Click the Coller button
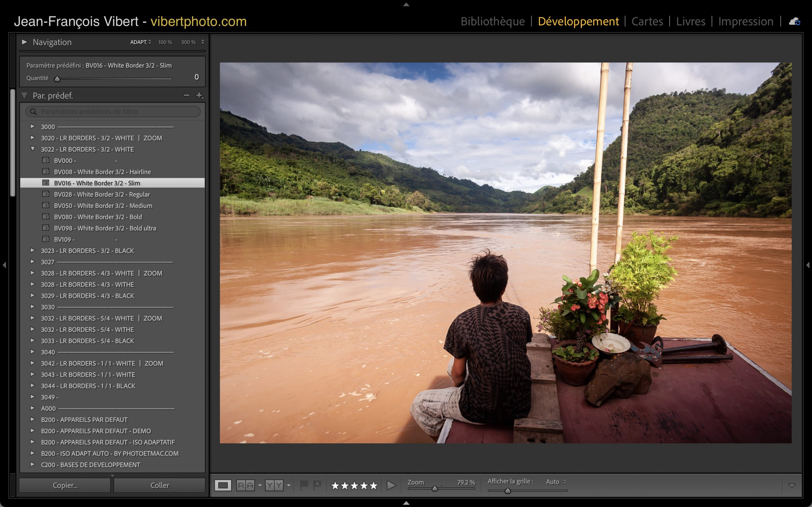812x507 pixels. click(159, 485)
